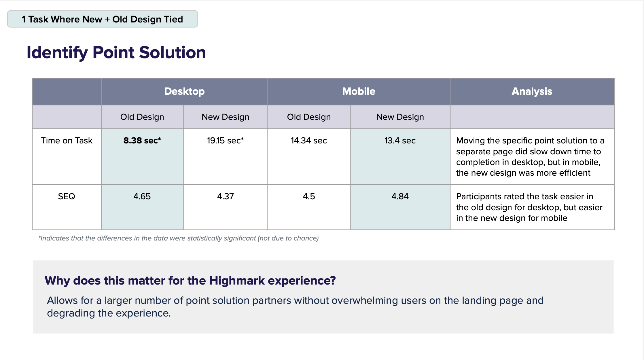Click the 'Time on Task' row label

tap(67, 141)
